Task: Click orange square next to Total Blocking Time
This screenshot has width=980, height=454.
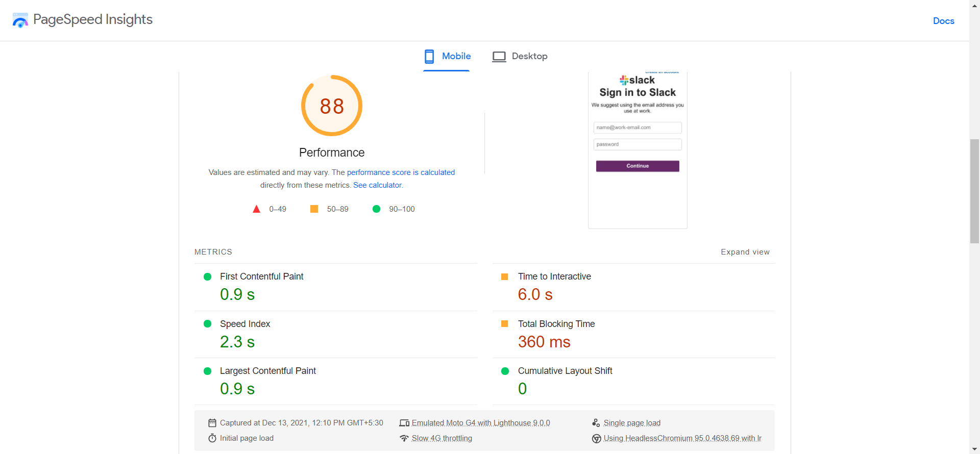Action: coord(505,324)
